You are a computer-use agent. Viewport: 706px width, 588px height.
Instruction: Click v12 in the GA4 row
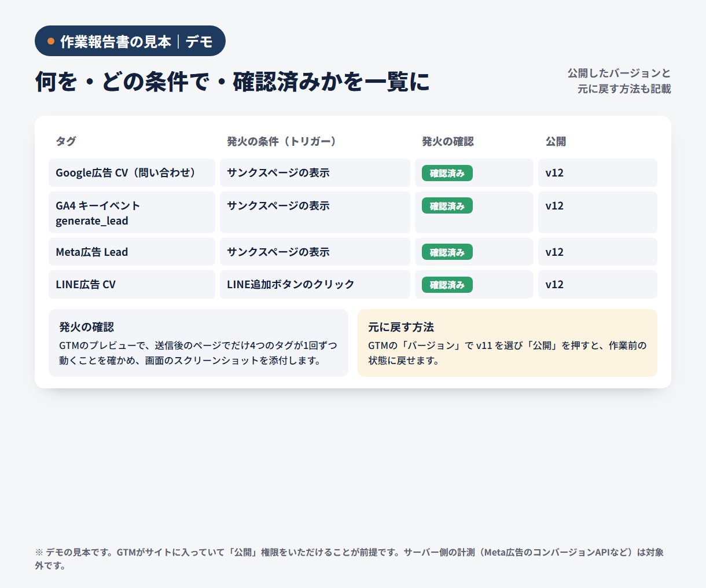tap(554, 205)
